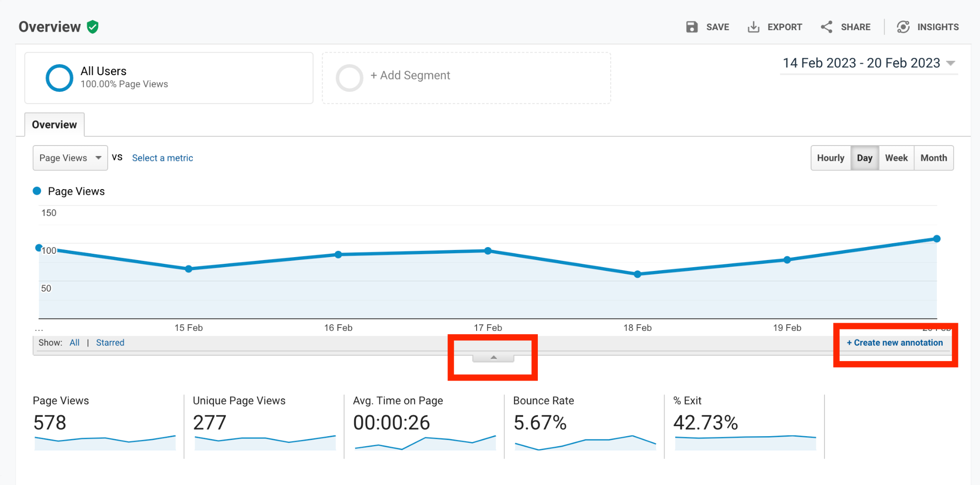The width and height of the screenshot is (980, 485).
Task: Click the Bounce Rate sparkline
Action: 585,443
